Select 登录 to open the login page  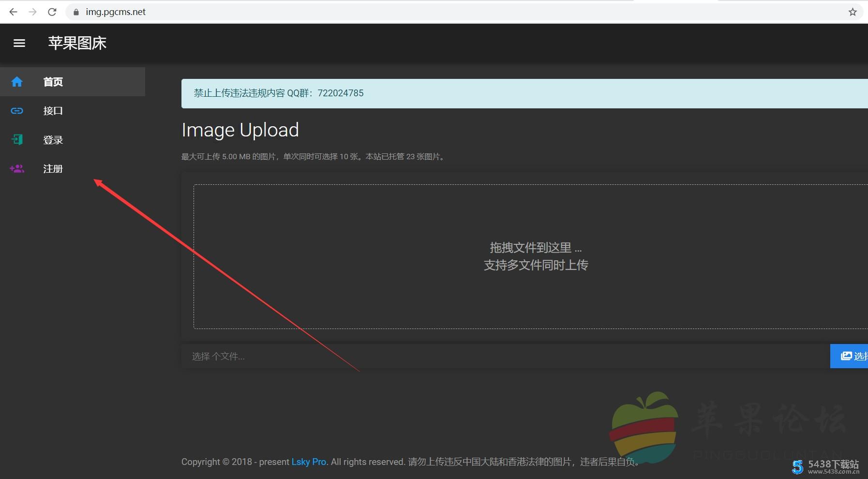point(53,139)
